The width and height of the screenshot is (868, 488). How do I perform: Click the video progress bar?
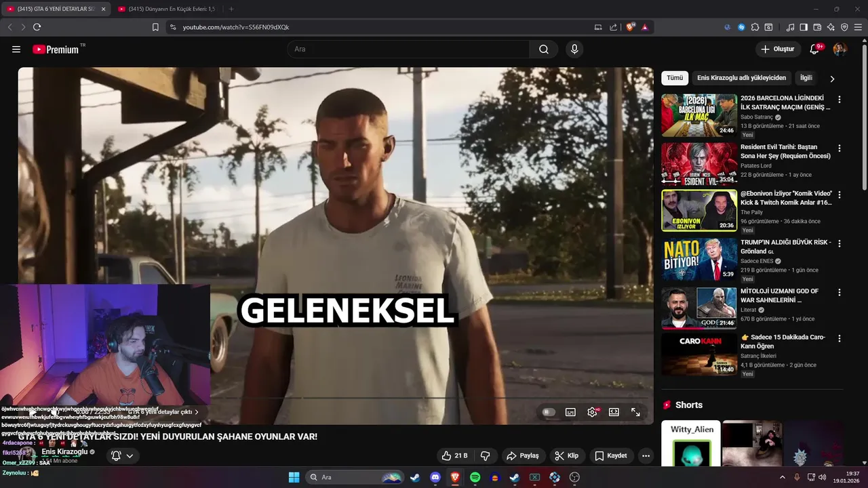[336, 398]
